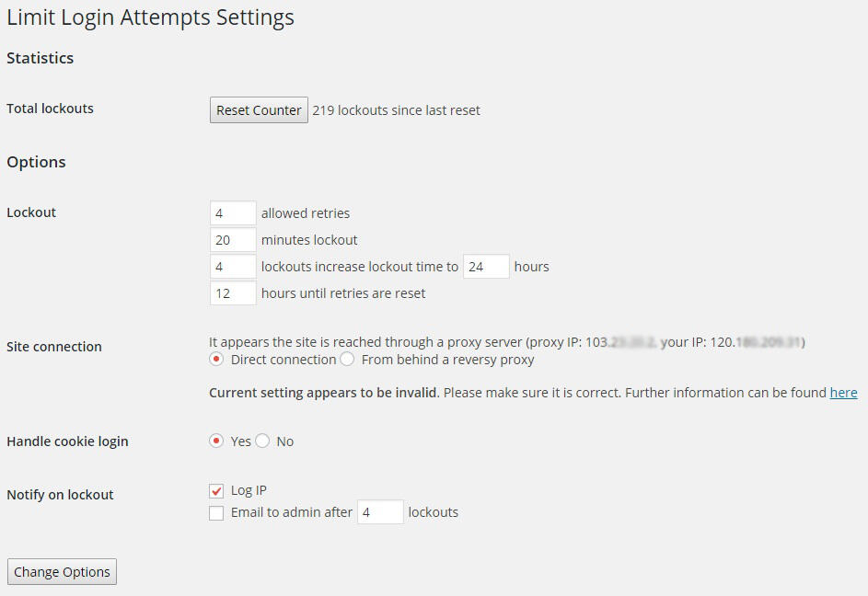The image size is (868, 596).
Task: Focus the lockout time hours field showing 24
Action: pos(486,267)
